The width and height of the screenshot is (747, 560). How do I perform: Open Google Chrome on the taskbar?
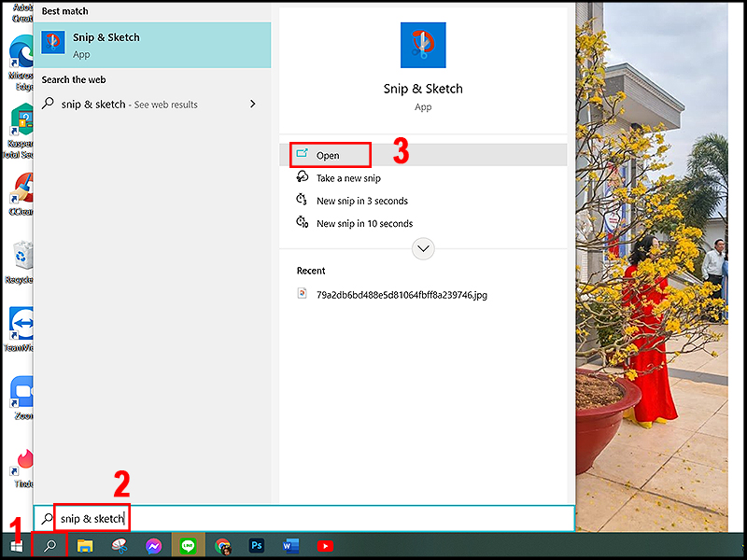point(223,545)
